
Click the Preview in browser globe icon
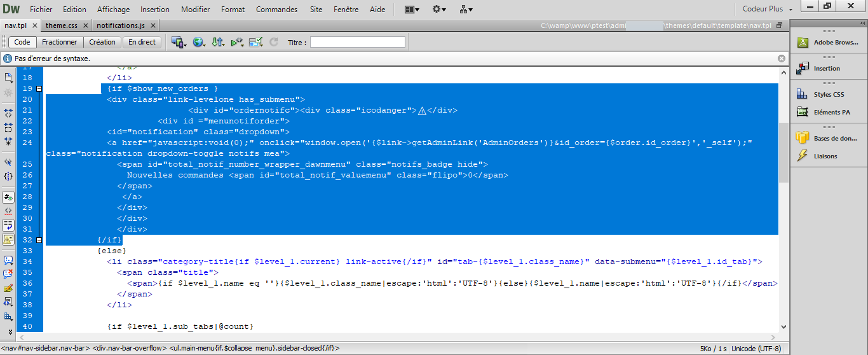(x=199, y=42)
